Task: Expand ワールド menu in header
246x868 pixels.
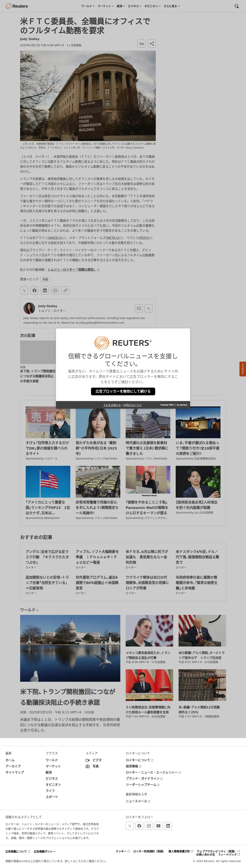Action: (x=88, y=6)
